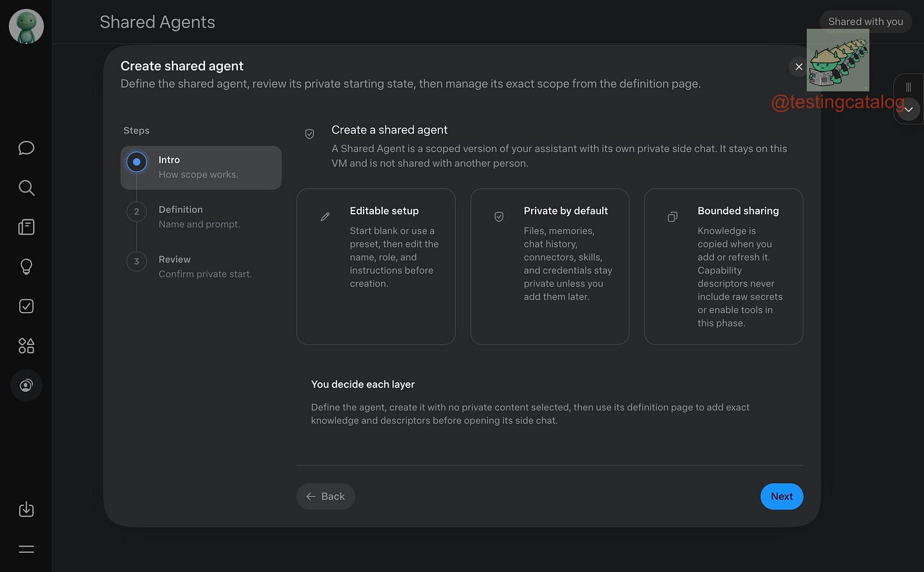The height and width of the screenshot is (572, 924).
Task: Click the copy icon on Bounded sharing
Action: [x=673, y=217]
